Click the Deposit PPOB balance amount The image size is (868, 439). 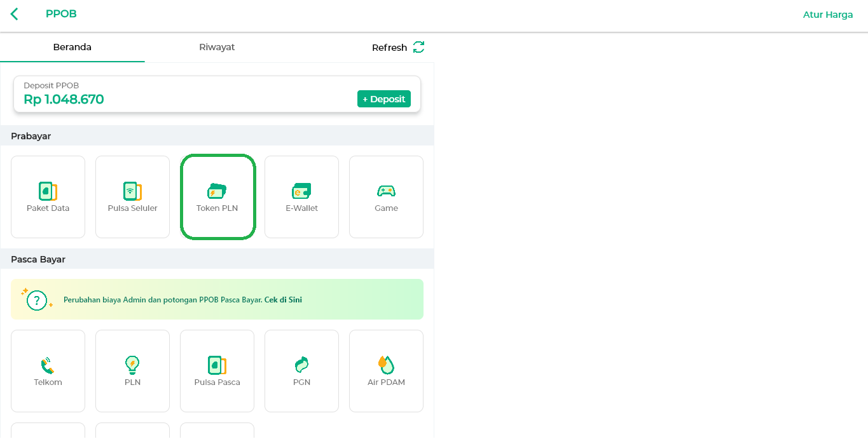point(64,99)
